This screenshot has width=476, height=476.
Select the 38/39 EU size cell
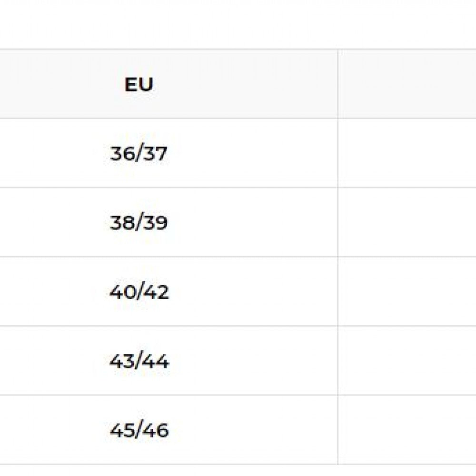pyautogui.click(x=139, y=223)
